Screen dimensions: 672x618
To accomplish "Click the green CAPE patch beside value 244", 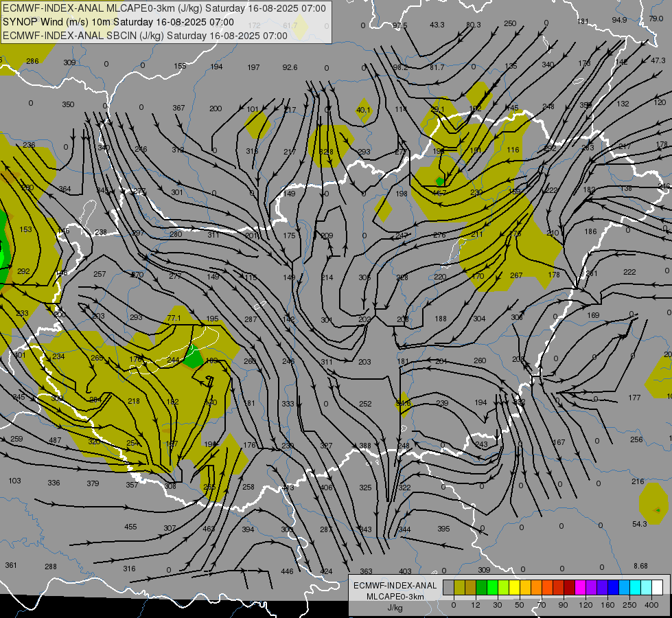I will 194,358.
